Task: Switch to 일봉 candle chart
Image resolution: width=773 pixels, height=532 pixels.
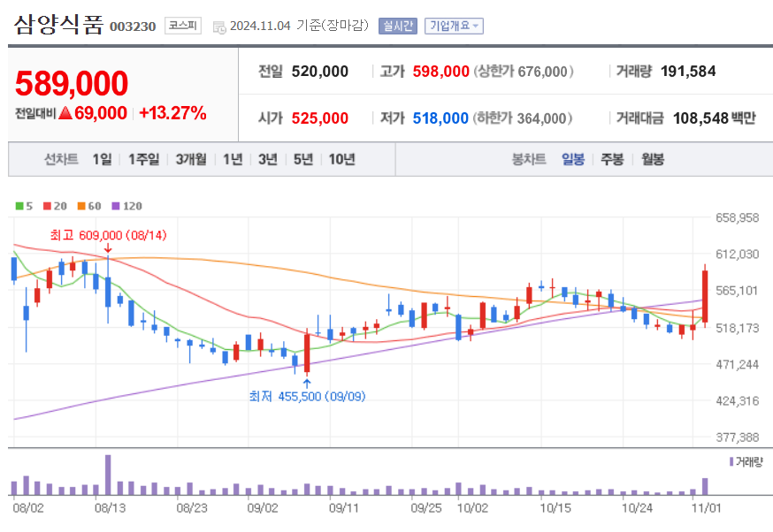Action: point(573,159)
